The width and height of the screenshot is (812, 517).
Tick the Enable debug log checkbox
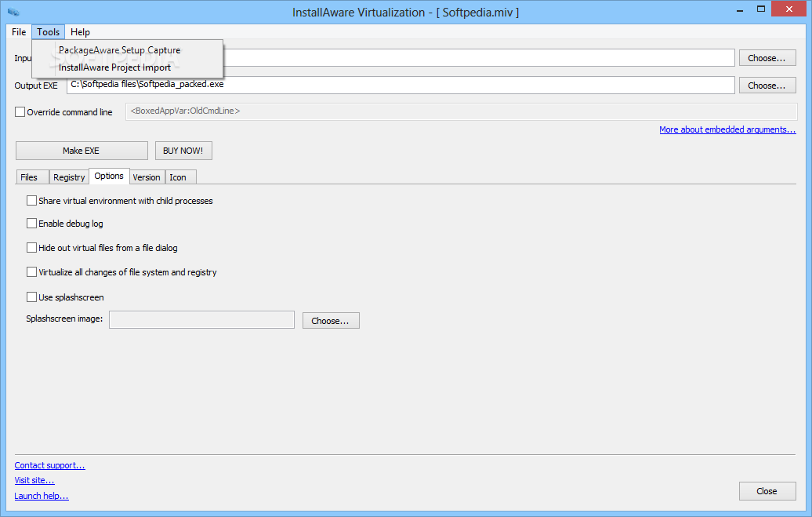click(x=31, y=224)
